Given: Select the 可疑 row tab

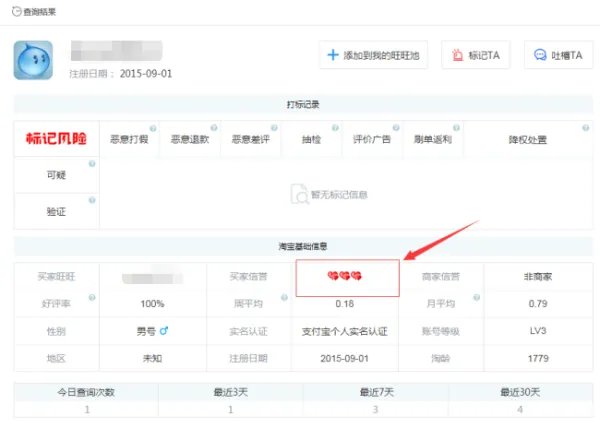Looking at the screenshot, I should click(x=56, y=175).
